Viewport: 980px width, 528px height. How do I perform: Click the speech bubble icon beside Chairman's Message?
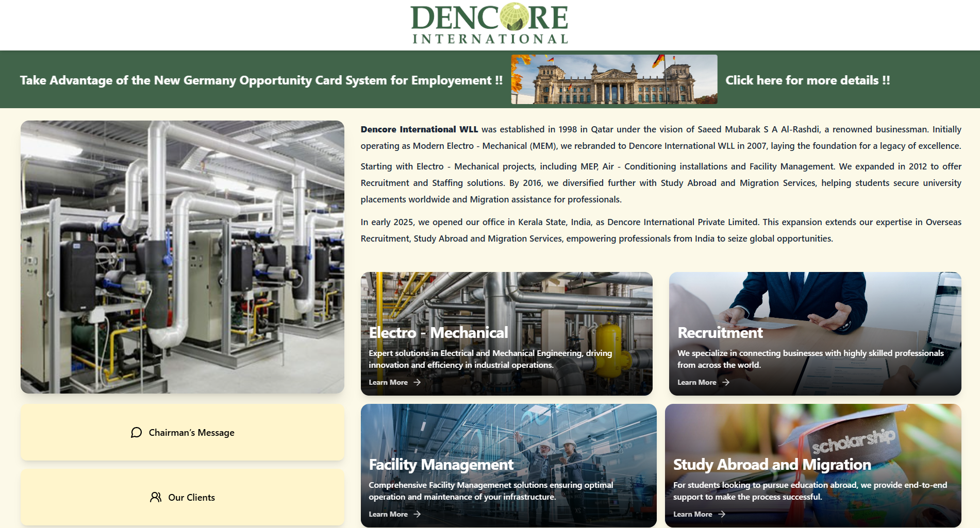[x=136, y=433]
